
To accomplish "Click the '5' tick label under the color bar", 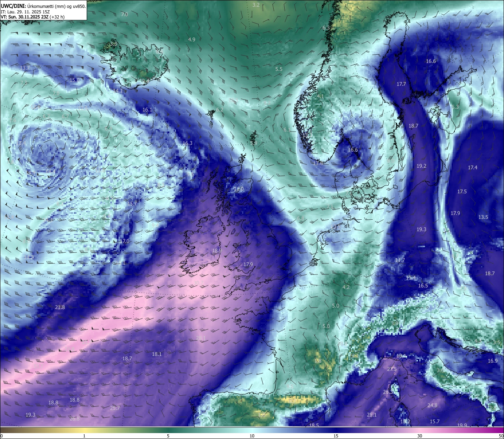I will (168, 436).
